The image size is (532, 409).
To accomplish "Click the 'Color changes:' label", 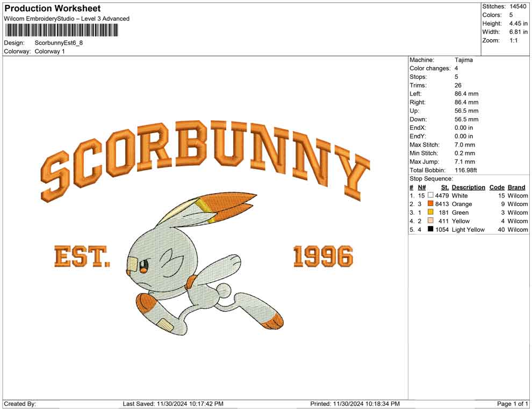I will click(430, 68).
